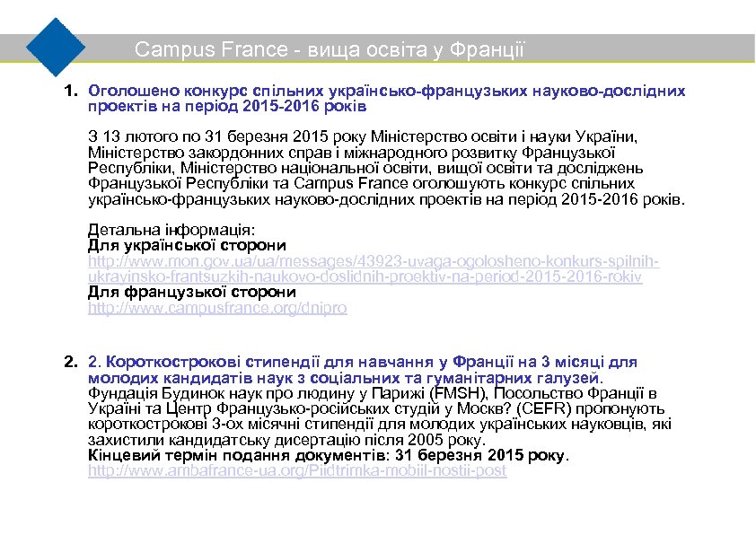Select the numbered item 2 marker

[x=70, y=361]
